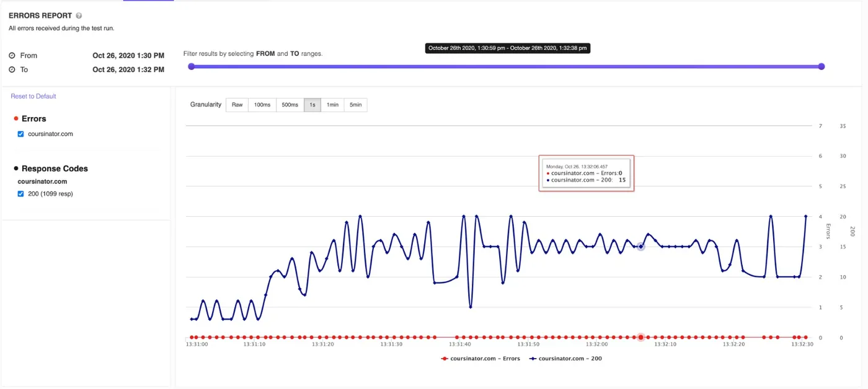
Task: Select 100ms granularity
Action: point(262,105)
